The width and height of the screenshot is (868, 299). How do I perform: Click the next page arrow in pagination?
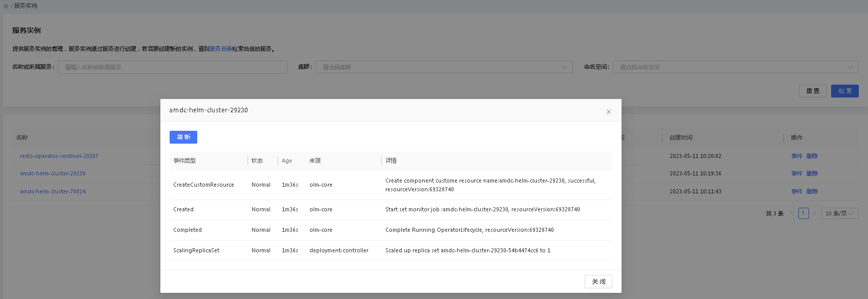click(815, 213)
